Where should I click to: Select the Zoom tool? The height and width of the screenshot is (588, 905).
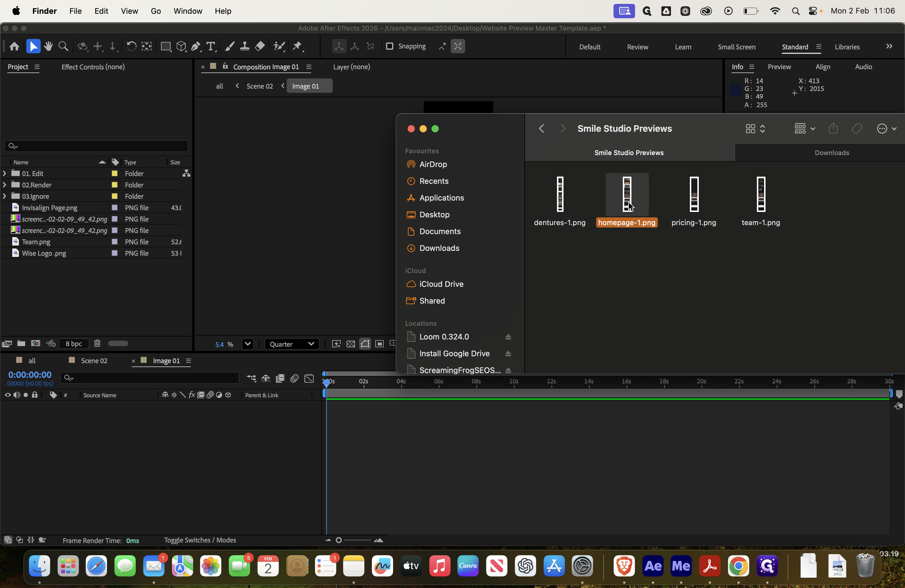[63, 46]
